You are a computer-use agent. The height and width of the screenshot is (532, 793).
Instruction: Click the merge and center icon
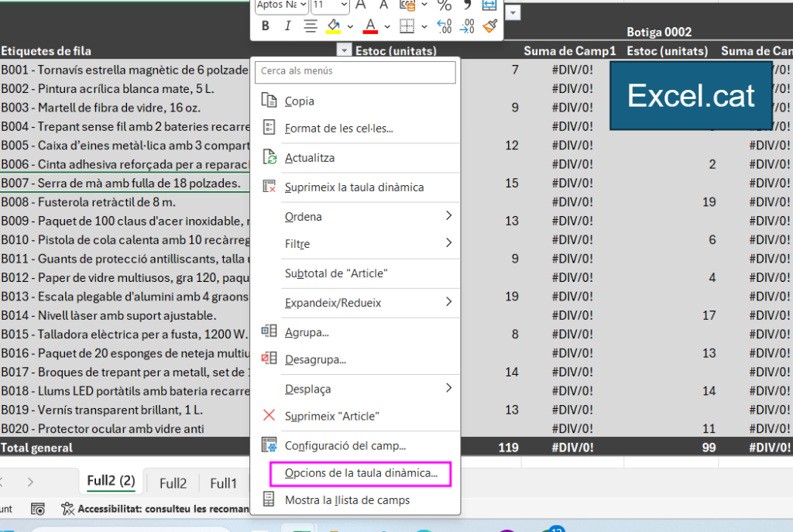pos(489,5)
